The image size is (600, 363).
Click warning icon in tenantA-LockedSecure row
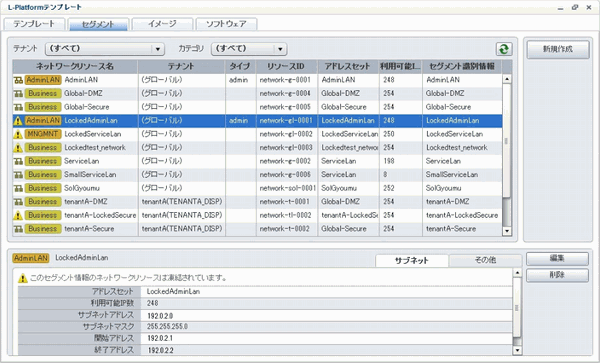click(x=18, y=215)
